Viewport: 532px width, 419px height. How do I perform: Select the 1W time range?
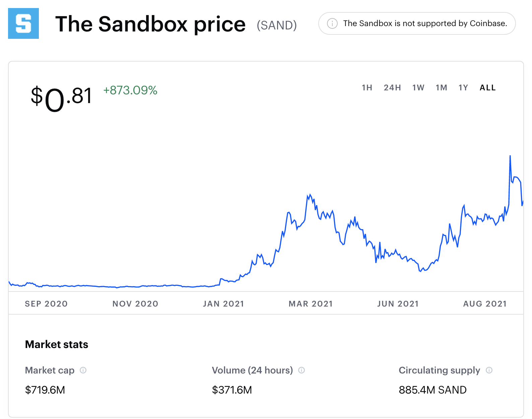[418, 88]
